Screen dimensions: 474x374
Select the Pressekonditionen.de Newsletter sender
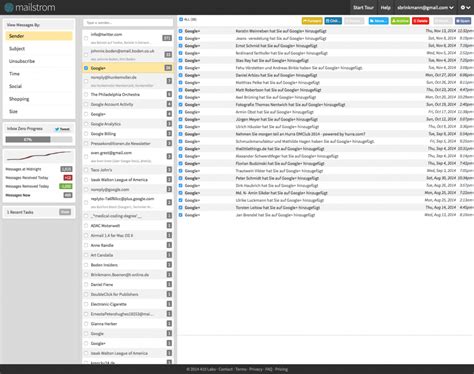coord(128,143)
